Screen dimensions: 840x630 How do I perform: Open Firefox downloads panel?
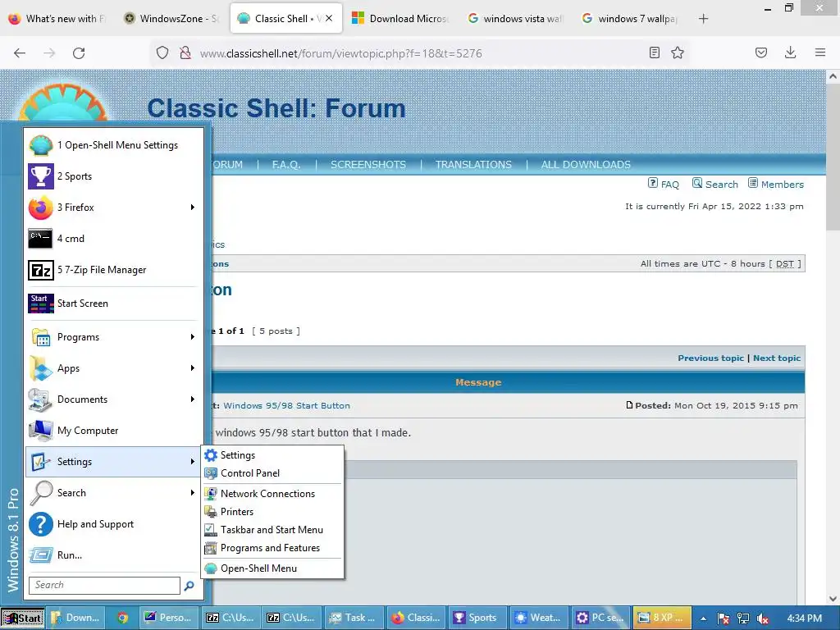point(790,52)
